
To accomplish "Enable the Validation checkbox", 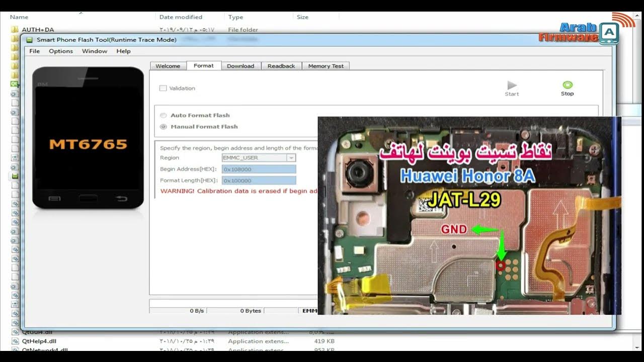I will pos(163,88).
